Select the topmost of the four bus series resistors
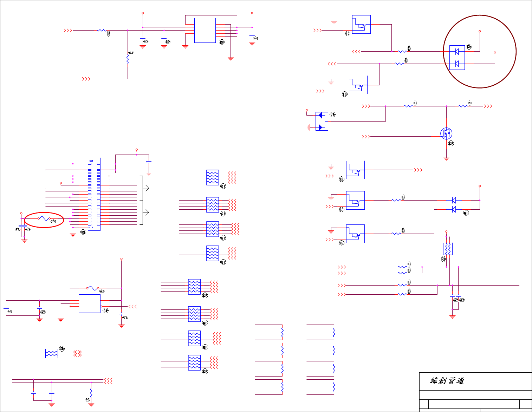The height and width of the screenshot is (412, 532). point(402,267)
